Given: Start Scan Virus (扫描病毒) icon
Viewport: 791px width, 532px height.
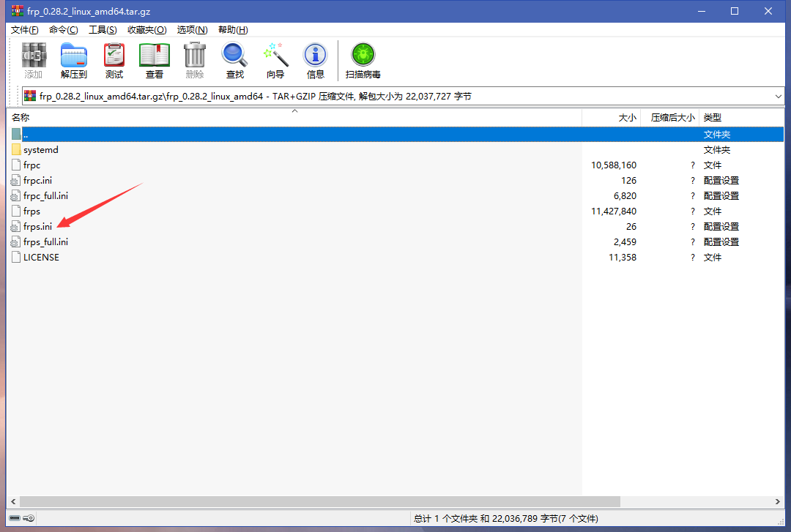Looking at the screenshot, I should coord(363,55).
